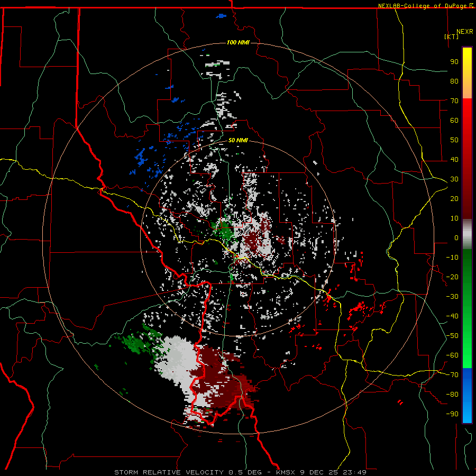Click the -20 value on velocity scale
Image resolution: width=476 pixels, height=476 pixels.
[x=452, y=277]
